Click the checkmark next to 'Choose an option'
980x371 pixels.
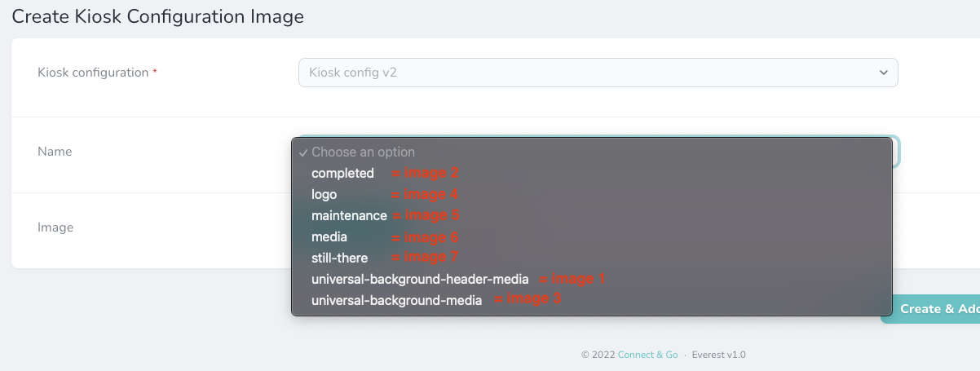click(302, 152)
